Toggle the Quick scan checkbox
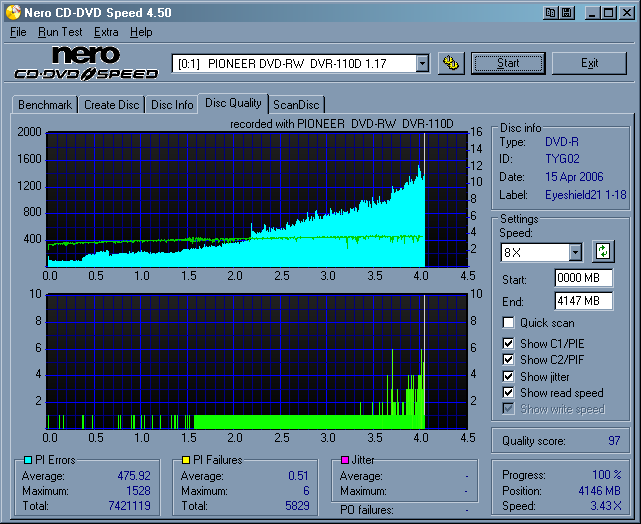This screenshot has width=641, height=524. [x=508, y=322]
